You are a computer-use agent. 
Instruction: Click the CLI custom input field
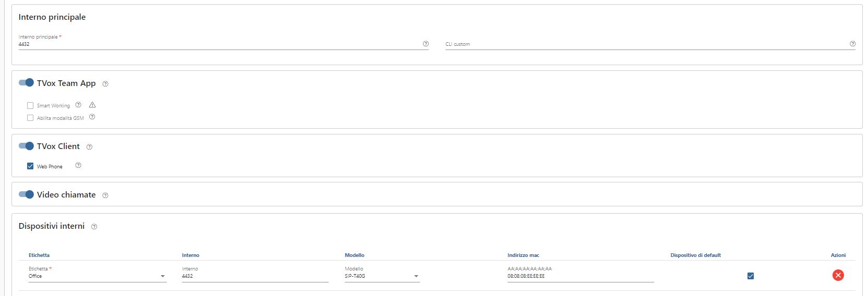pyautogui.click(x=650, y=44)
